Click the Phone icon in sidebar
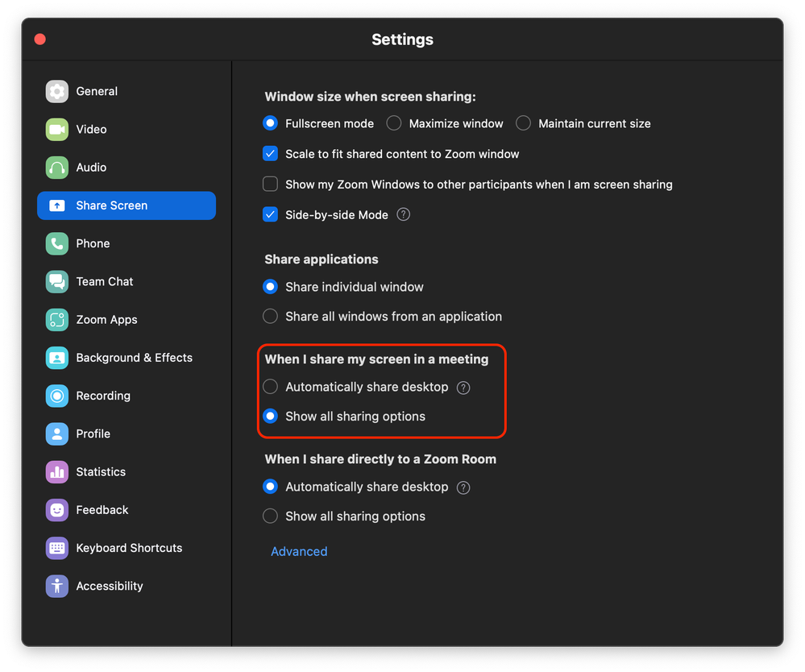 [x=57, y=243]
